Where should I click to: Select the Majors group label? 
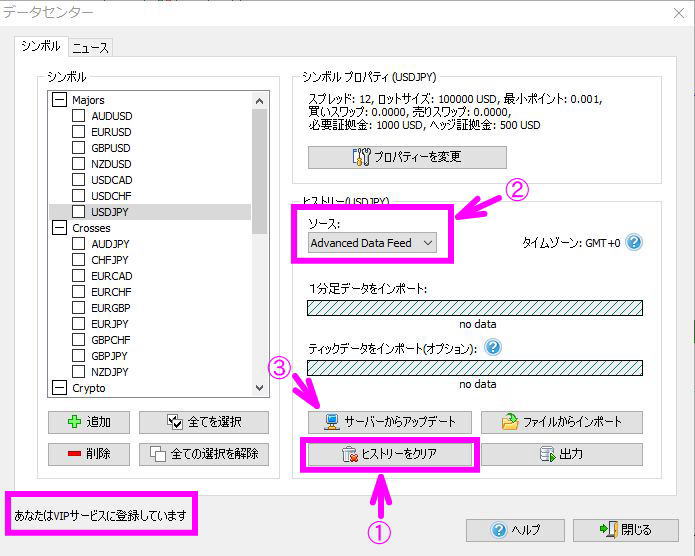pyautogui.click(x=88, y=100)
